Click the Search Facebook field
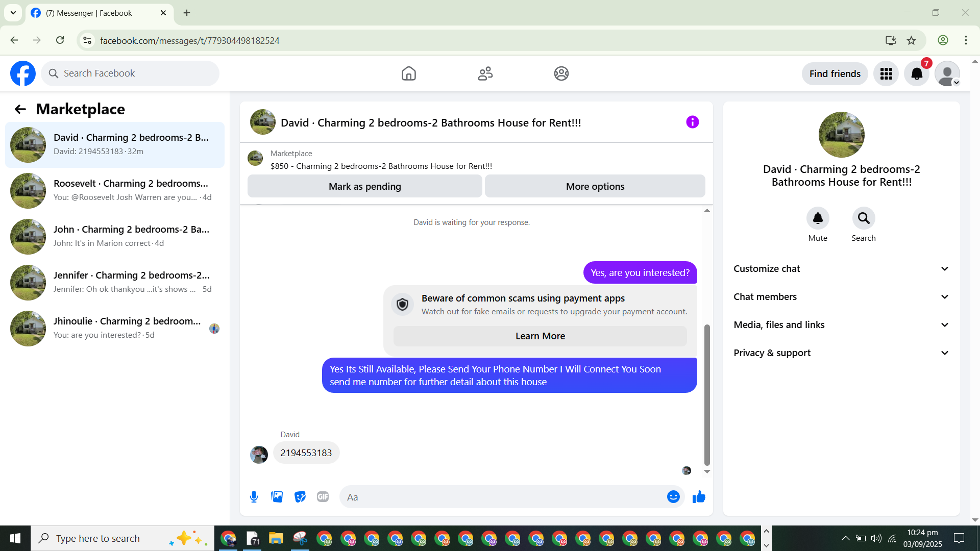This screenshot has height=551, width=980. (130, 73)
